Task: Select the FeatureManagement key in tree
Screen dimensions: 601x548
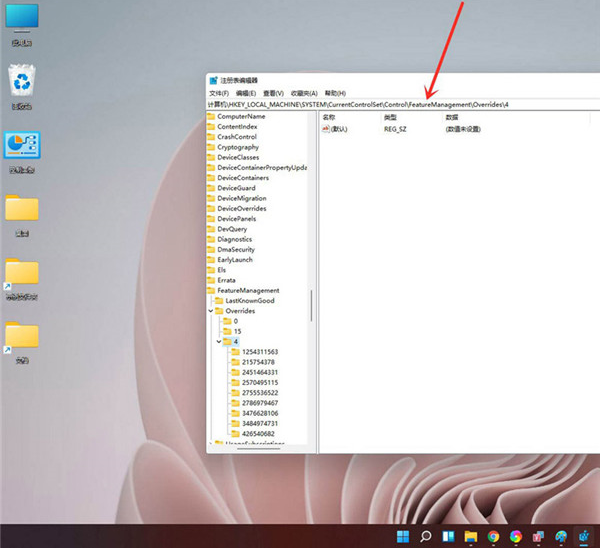Action: pyautogui.click(x=248, y=290)
